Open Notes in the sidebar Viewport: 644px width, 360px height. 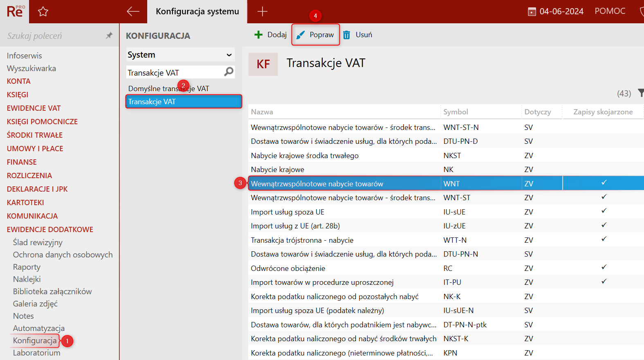tap(23, 316)
